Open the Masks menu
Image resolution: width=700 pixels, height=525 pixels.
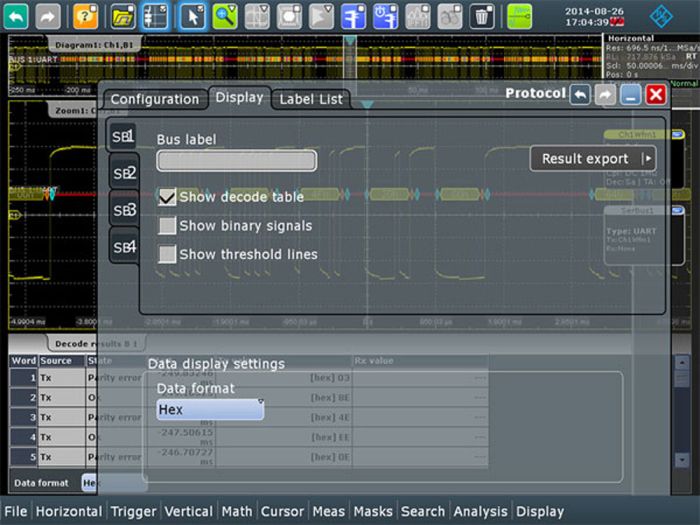373,512
